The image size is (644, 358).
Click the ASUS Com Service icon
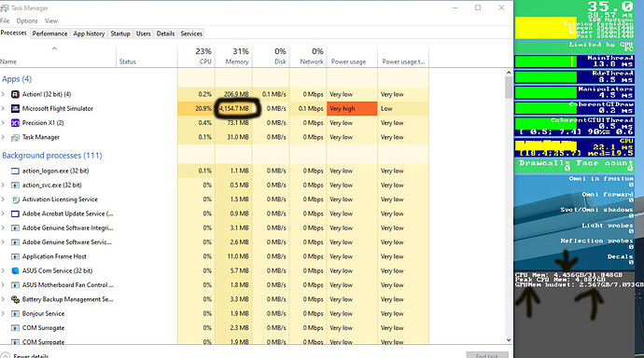pos(15,271)
